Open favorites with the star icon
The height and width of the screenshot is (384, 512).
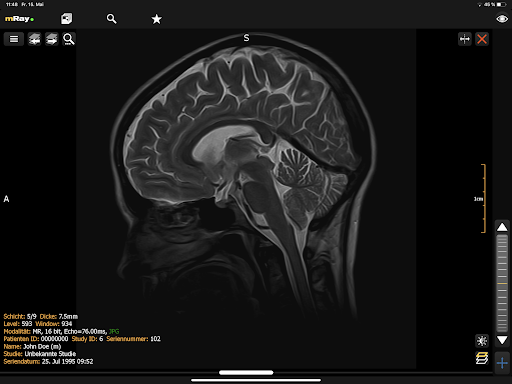(x=156, y=19)
